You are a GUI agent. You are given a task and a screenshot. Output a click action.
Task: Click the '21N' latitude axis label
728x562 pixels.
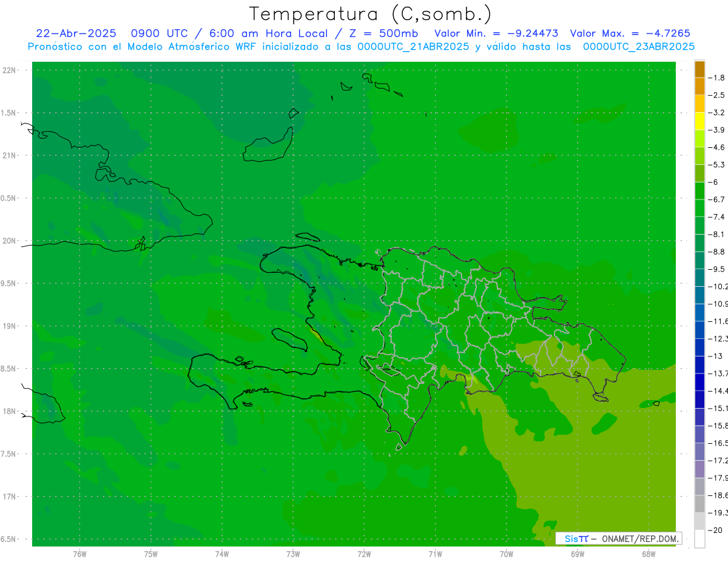[x=9, y=156]
